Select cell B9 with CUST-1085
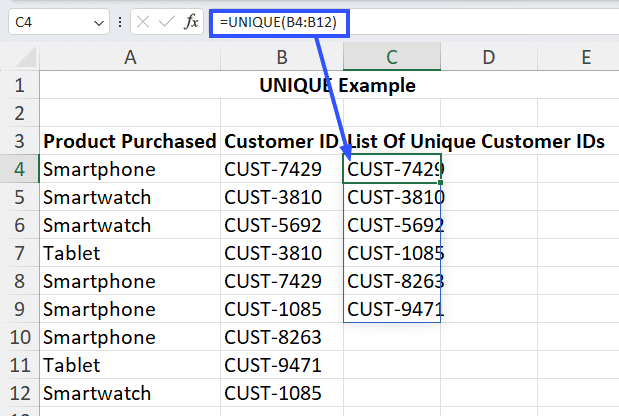 (282, 309)
